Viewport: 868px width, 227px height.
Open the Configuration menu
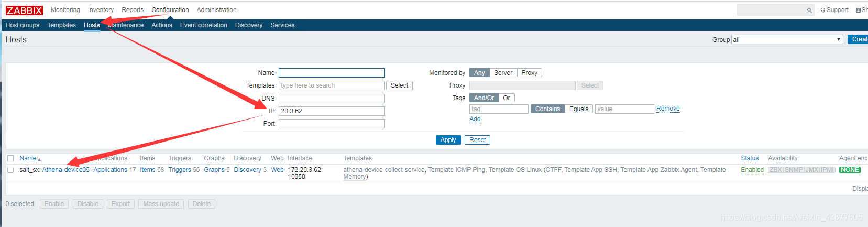[170, 10]
